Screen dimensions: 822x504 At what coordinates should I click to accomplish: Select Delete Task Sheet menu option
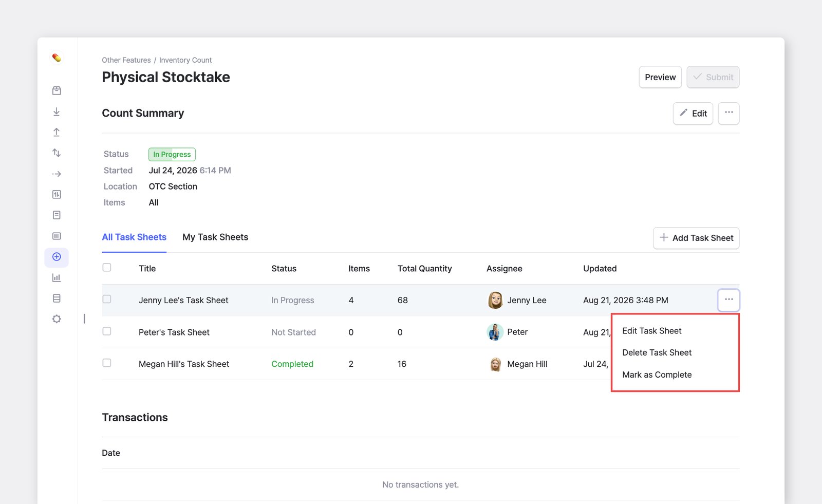pos(657,352)
